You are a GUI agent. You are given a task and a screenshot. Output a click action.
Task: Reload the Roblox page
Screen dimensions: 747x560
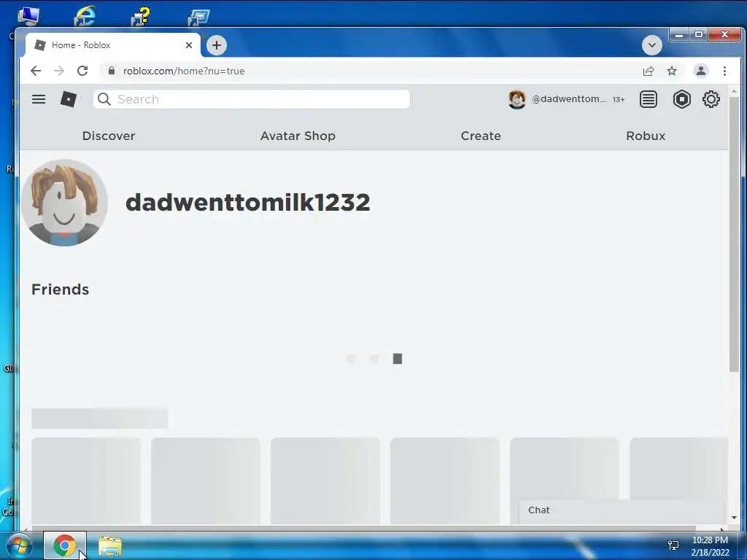tap(82, 71)
